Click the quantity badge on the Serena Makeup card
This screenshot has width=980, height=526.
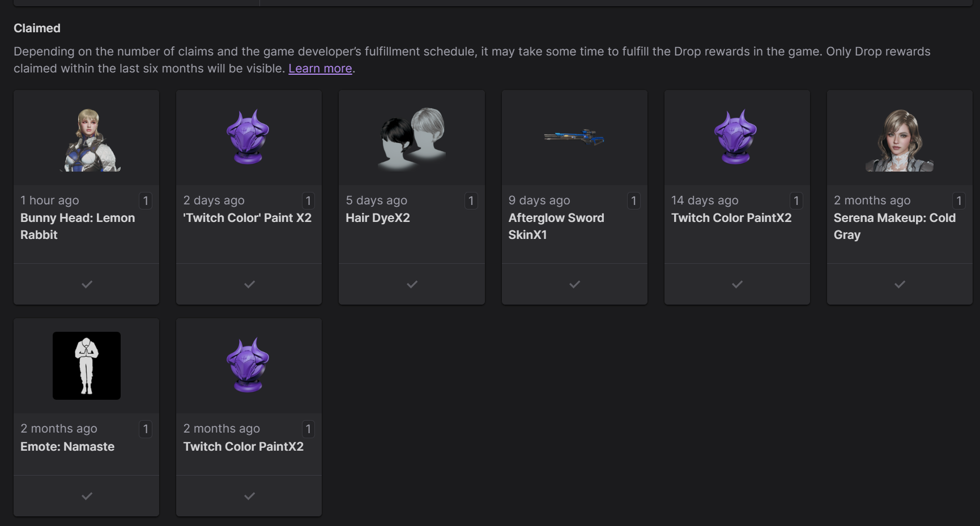point(958,200)
